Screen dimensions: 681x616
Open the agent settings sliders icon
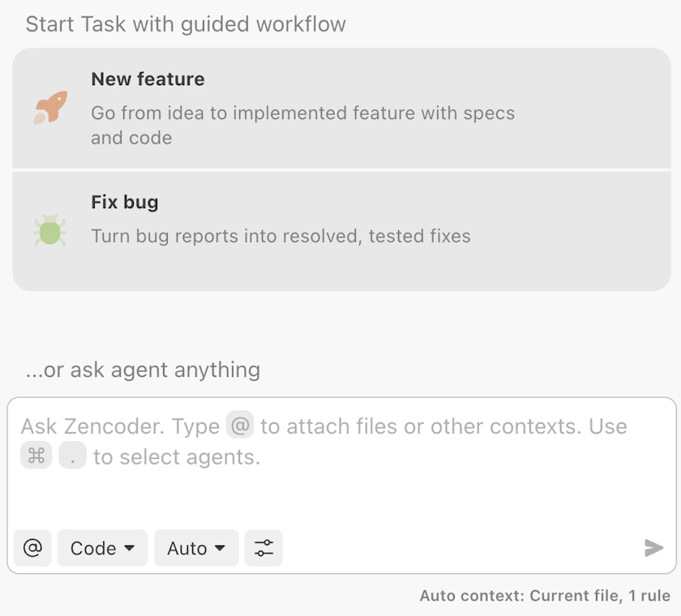coord(263,548)
